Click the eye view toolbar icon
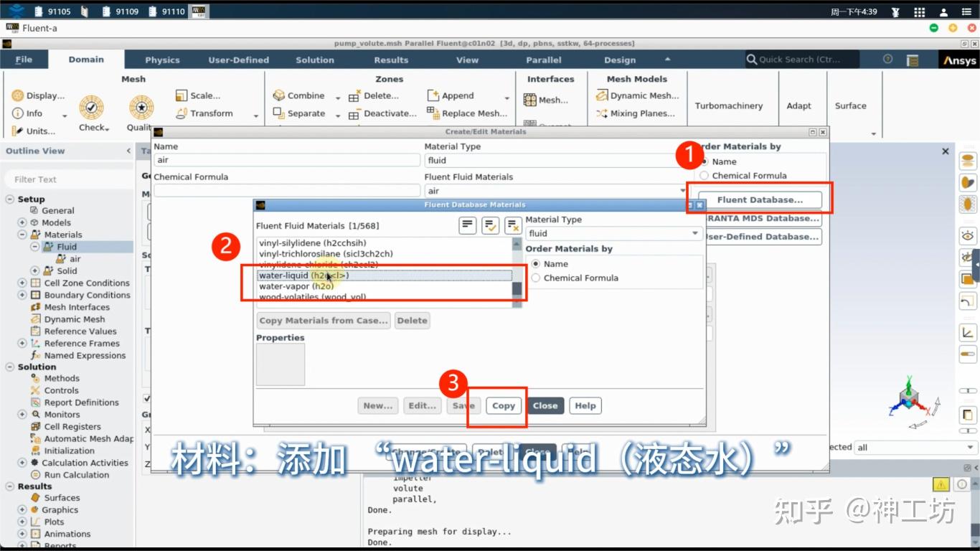Image resolution: width=980 pixels, height=551 pixels. point(968,235)
